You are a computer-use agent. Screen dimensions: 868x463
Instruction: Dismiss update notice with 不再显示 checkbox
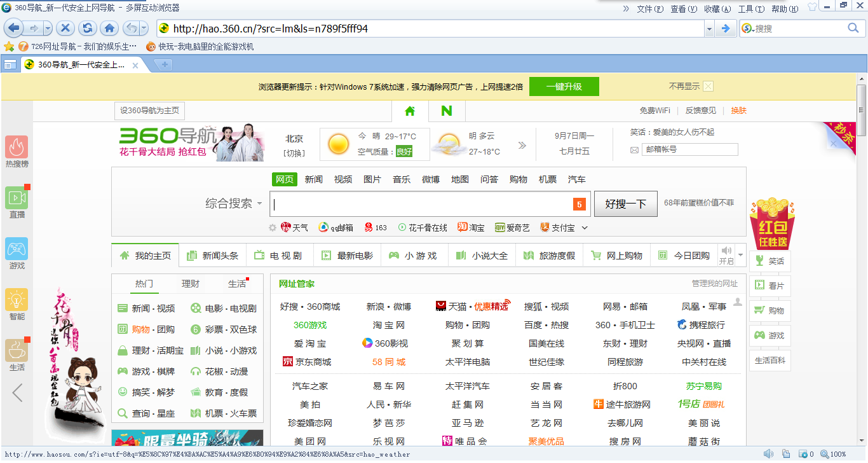point(708,86)
